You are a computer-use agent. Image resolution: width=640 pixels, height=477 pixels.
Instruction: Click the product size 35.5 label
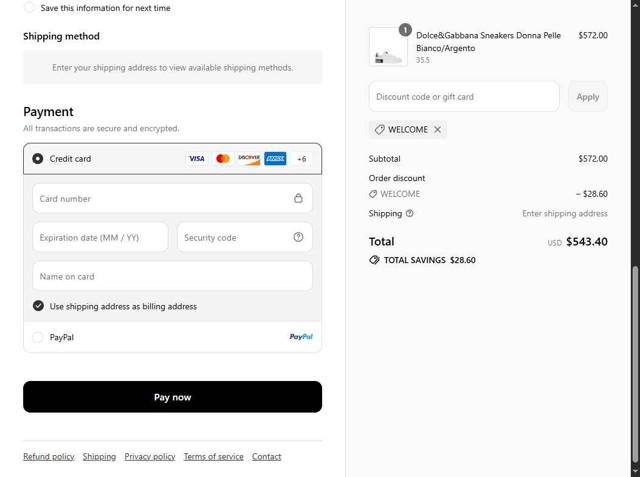tap(422, 60)
